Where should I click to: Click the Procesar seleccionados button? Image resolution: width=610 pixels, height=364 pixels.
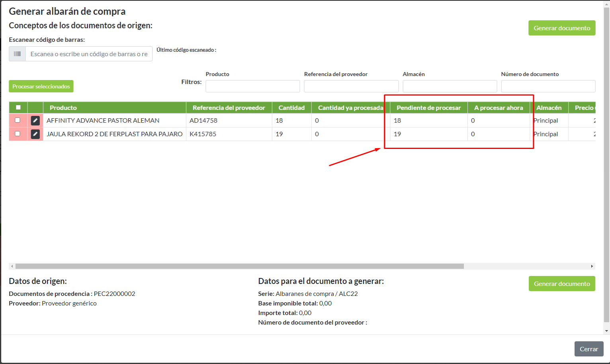point(41,86)
